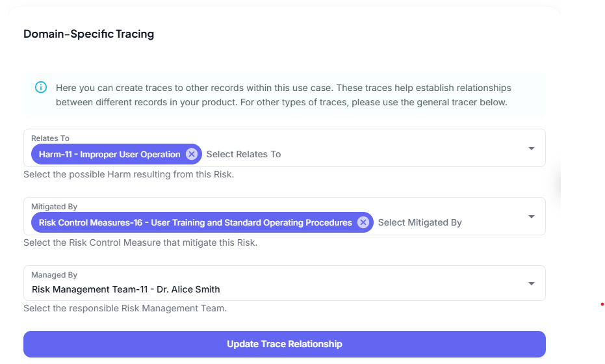Focus the Select Mitigated By input

tap(420, 222)
